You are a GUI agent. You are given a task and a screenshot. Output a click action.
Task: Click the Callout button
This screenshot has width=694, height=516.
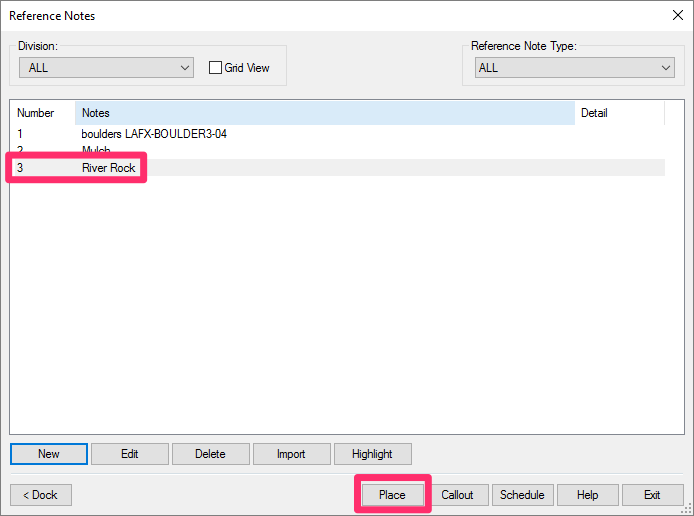tap(457, 495)
